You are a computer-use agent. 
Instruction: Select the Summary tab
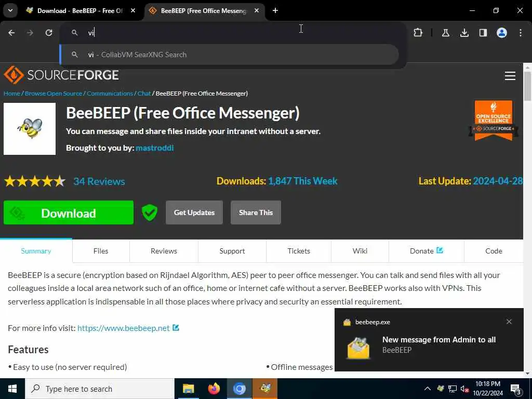(36, 251)
